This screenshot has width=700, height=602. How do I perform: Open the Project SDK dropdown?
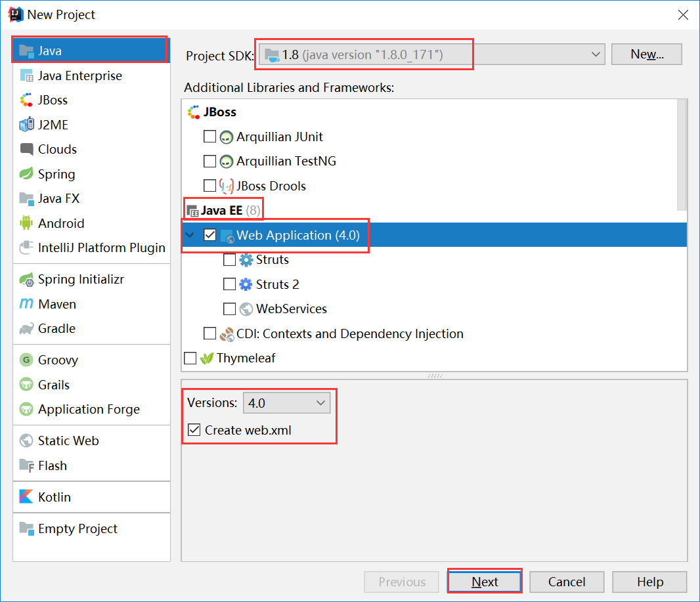click(x=431, y=54)
